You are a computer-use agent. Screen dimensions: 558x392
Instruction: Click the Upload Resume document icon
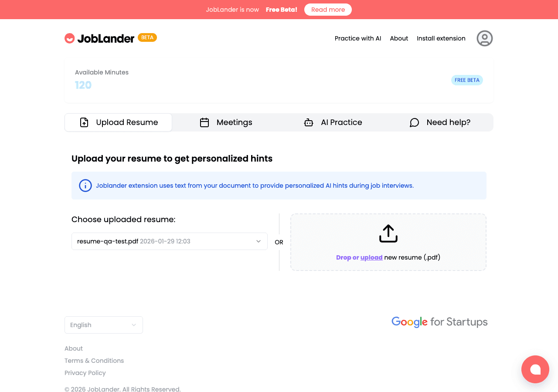84,122
